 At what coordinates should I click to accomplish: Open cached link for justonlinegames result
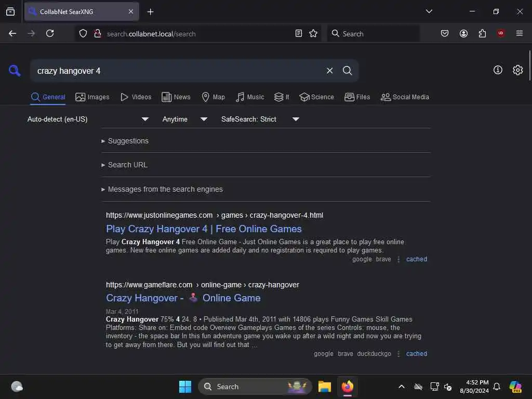click(416, 259)
